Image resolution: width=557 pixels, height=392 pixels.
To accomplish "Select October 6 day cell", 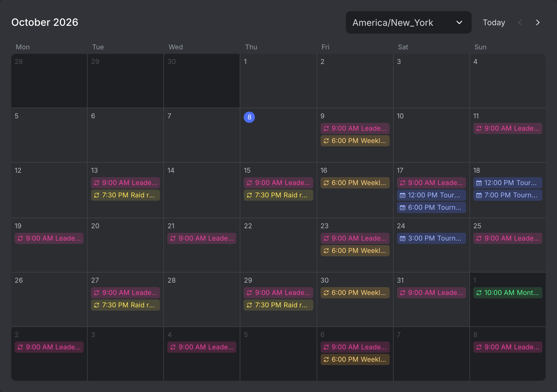I will point(125,135).
